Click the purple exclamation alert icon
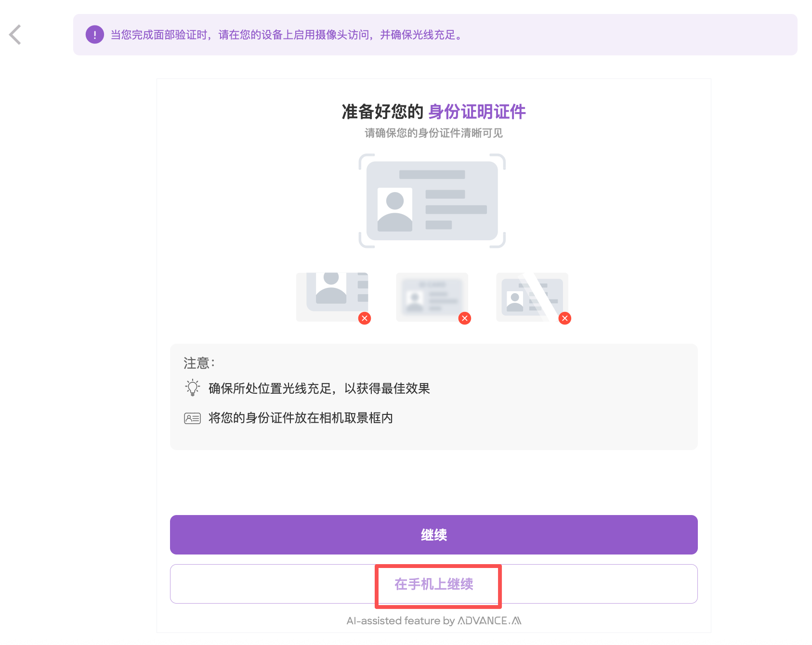 pos(95,35)
